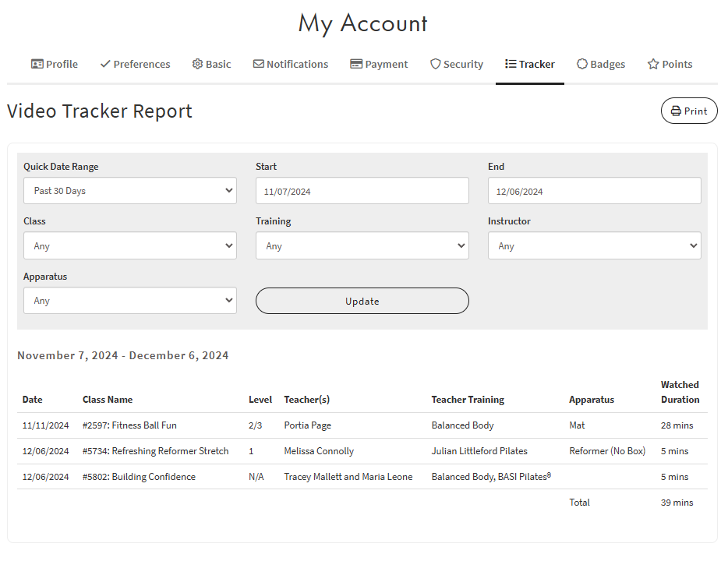Click the Date column header
Screen dimensions: 728x561
click(x=33, y=400)
